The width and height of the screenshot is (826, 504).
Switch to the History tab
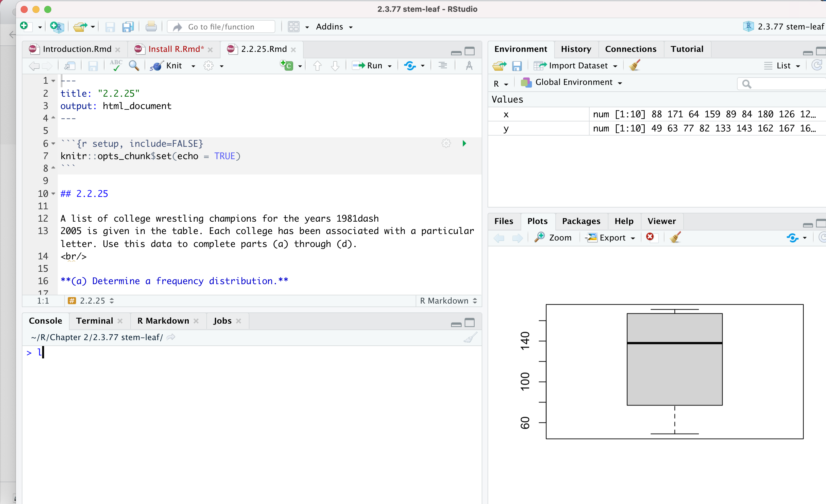pyautogui.click(x=576, y=49)
